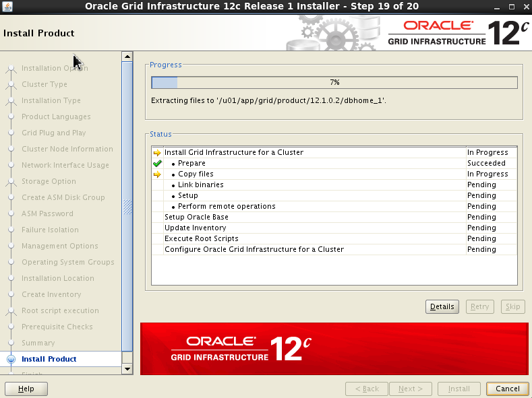Click the yellow arrow next to Install Grid Infrastructure

(157, 153)
